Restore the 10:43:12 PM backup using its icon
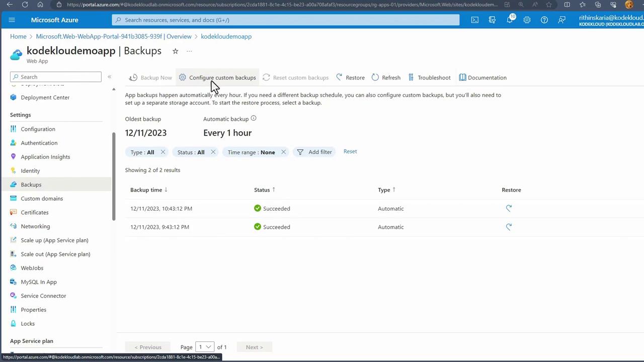Image resolution: width=644 pixels, height=362 pixels. [x=509, y=208]
